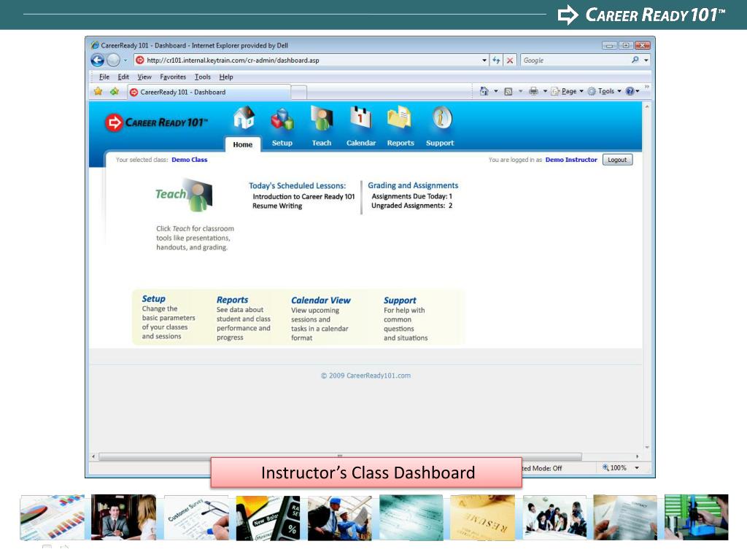Click the Reports heading link at bottom

(232, 300)
